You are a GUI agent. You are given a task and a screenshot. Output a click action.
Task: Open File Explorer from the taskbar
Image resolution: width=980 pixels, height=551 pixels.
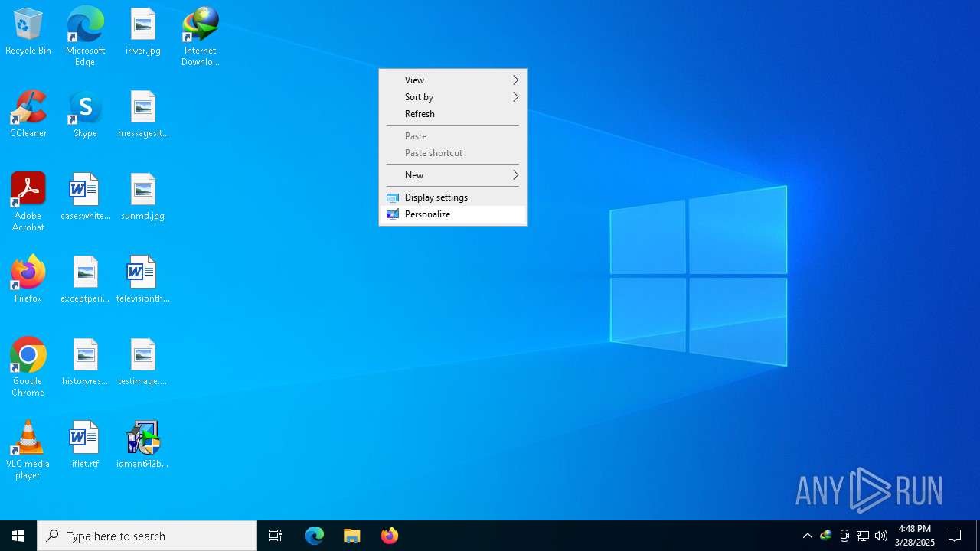[x=352, y=536]
